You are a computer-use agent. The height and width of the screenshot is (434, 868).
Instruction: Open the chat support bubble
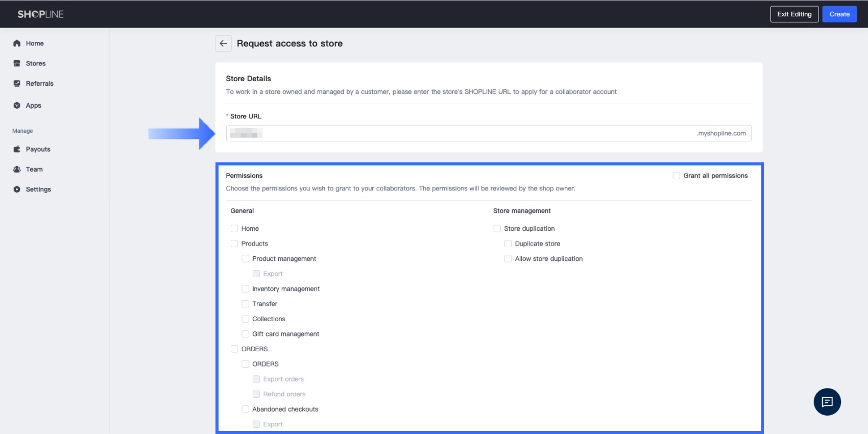[827, 402]
